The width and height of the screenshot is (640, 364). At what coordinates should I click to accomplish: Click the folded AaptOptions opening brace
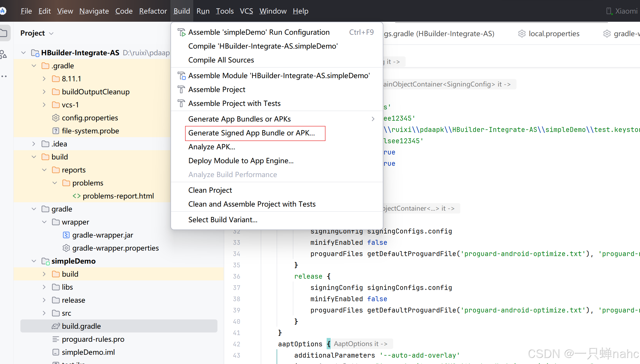[329, 344]
